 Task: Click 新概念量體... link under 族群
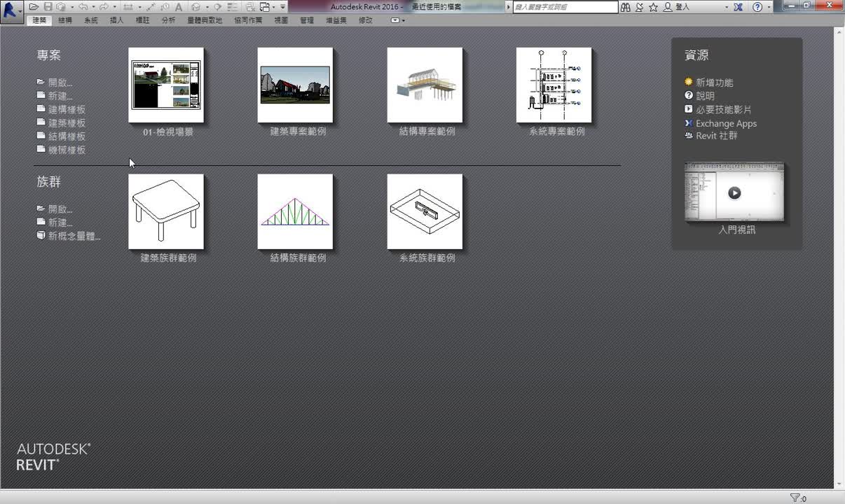74,237
